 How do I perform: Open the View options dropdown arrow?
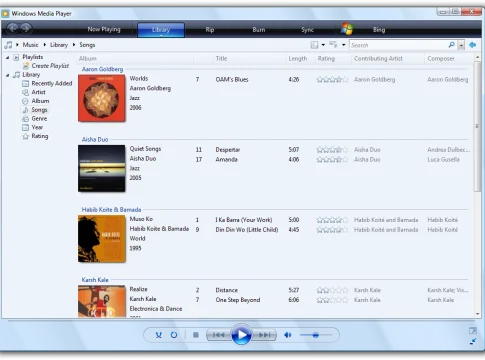[343, 45]
